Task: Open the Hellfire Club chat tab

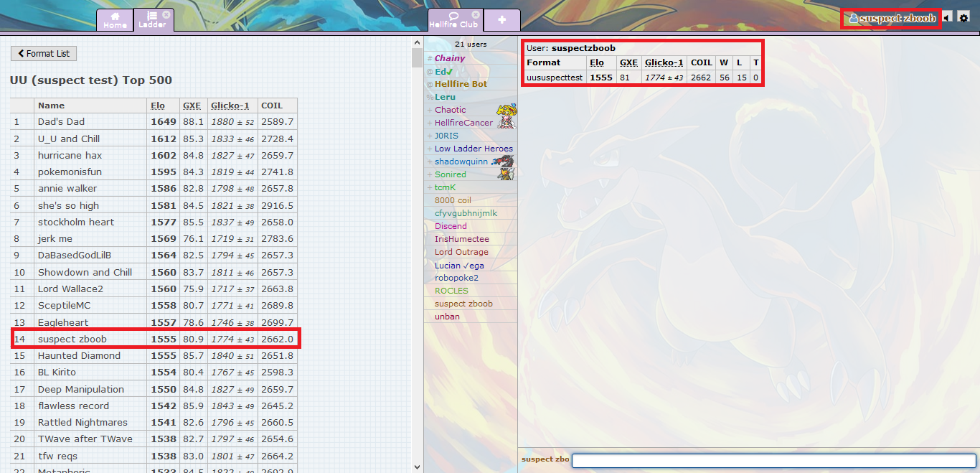Action: 454,20
